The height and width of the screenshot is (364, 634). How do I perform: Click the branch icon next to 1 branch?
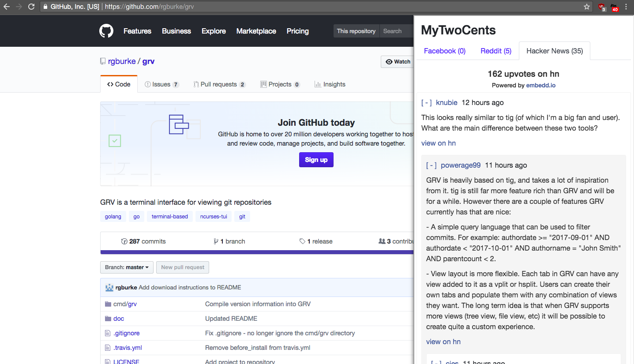click(217, 241)
